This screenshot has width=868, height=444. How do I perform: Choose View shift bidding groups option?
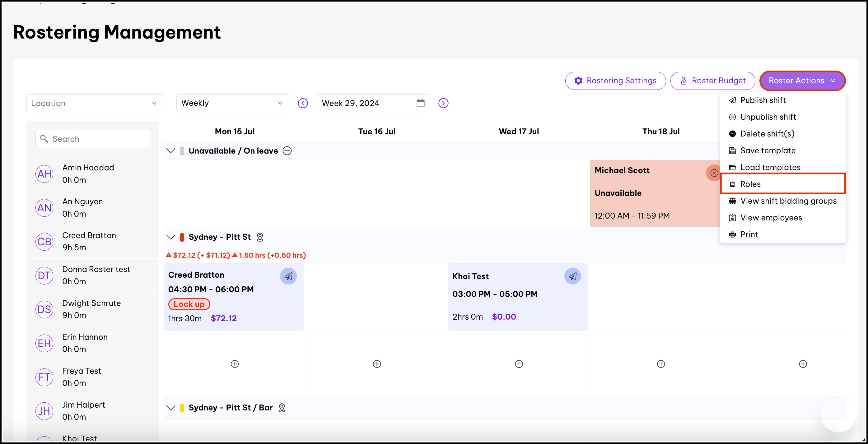(788, 201)
